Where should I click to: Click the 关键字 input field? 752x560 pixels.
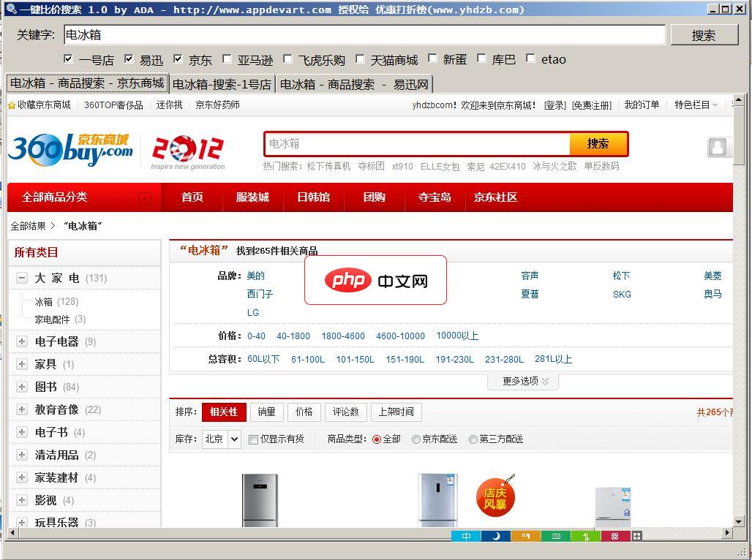pos(364,34)
